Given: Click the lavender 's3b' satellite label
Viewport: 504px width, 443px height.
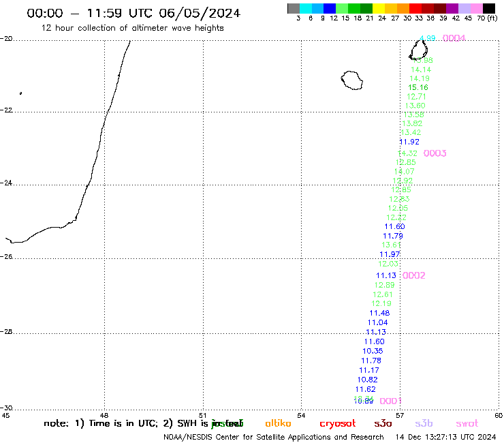Looking at the screenshot, I should click(424, 423).
